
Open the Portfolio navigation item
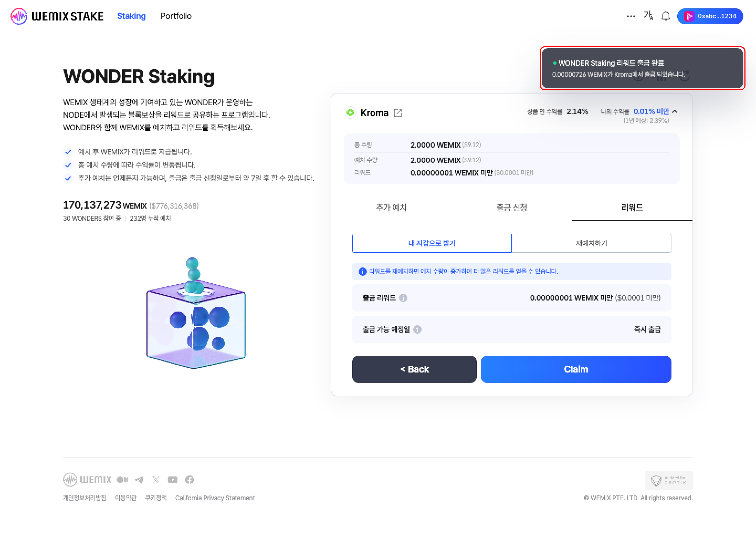tap(176, 16)
